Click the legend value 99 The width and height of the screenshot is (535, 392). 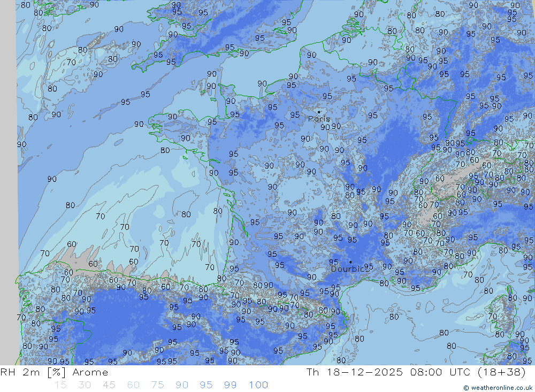pyautogui.click(x=230, y=385)
